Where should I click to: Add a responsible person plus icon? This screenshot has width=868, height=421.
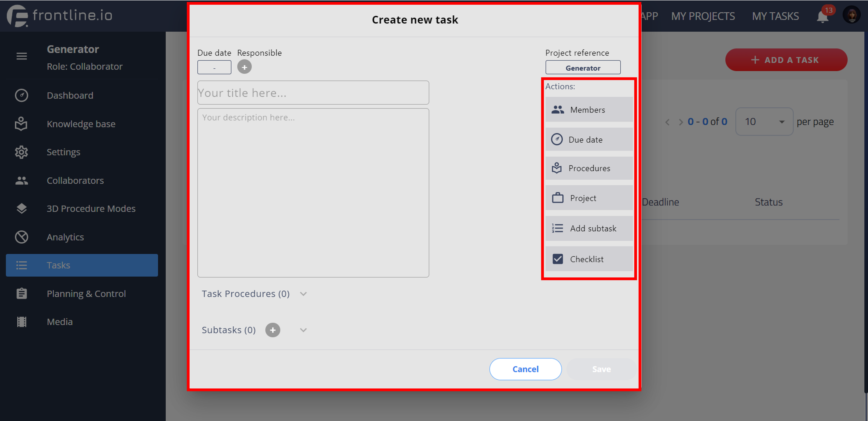(x=244, y=67)
